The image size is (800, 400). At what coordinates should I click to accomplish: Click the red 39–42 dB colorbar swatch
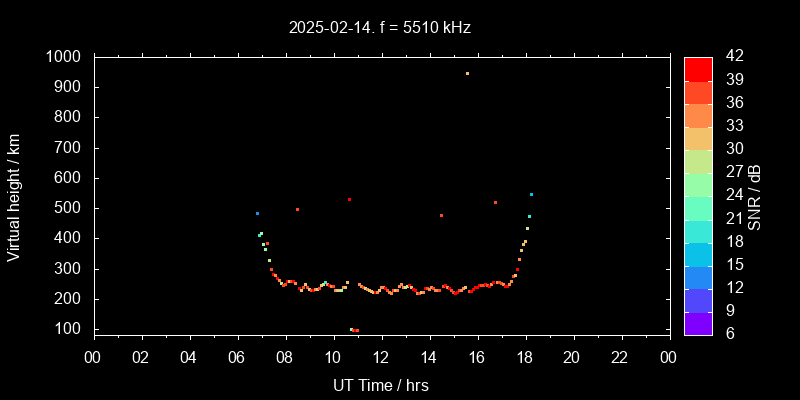(x=698, y=68)
